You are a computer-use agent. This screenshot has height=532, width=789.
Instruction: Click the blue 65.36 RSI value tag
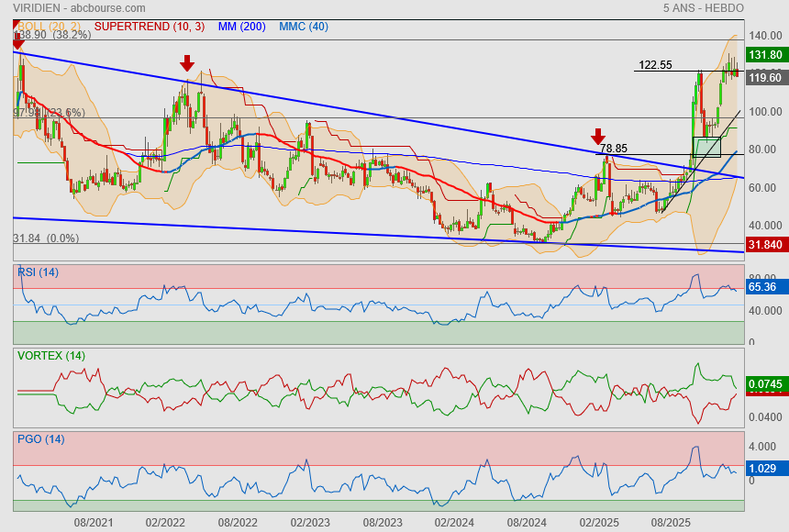763,287
